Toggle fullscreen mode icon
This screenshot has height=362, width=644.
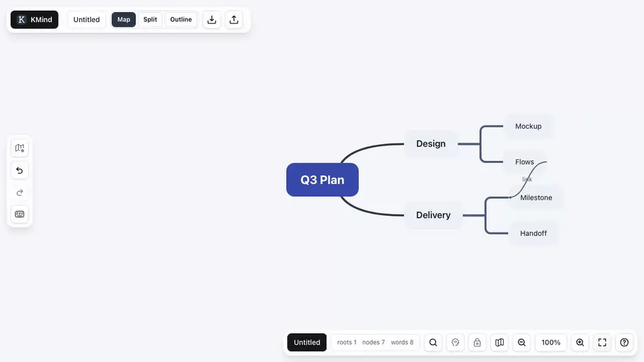click(602, 343)
